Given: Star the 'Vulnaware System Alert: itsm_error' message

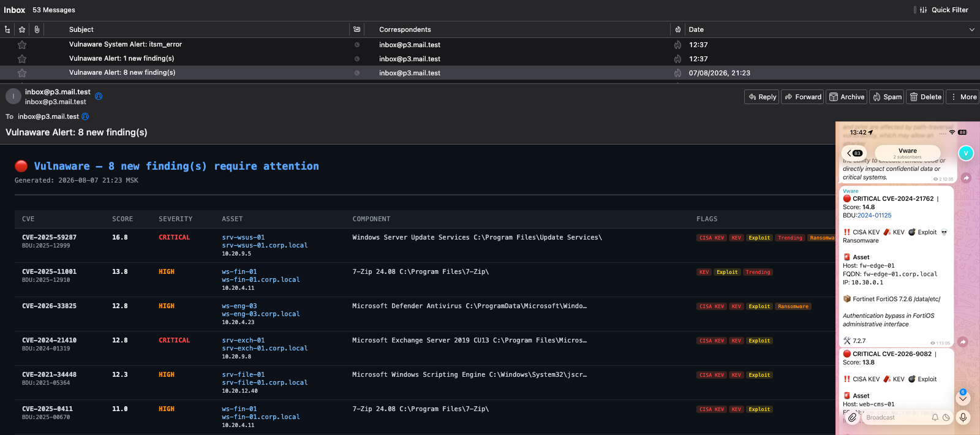Looking at the screenshot, I should tap(22, 45).
